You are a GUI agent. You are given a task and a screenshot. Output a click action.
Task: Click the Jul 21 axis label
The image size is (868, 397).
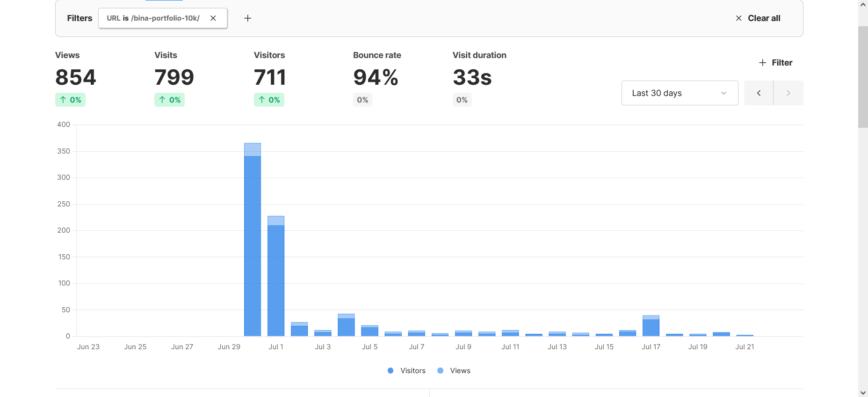(x=745, y=347)
